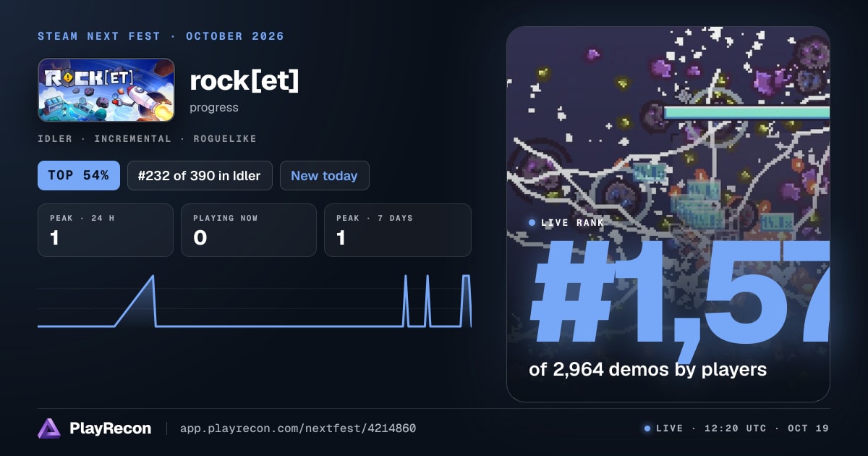Select the Peak 24 H stat card
Viewport: 868px width, 456px height.
(x=106, y=230)
